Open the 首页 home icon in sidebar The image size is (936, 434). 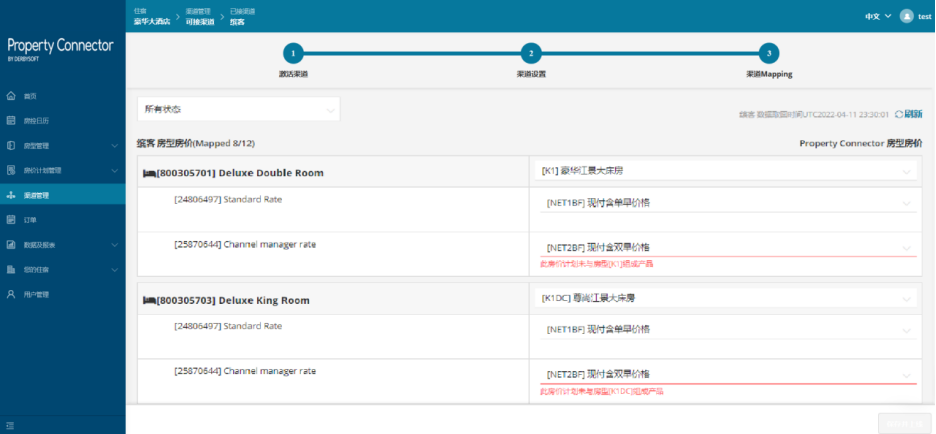(x=11, y=96)
